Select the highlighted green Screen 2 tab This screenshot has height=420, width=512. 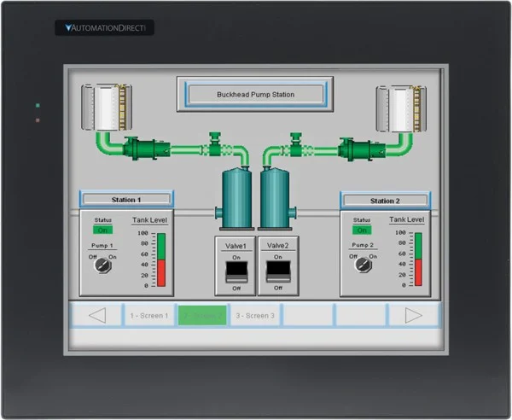[x=202, y=316]
